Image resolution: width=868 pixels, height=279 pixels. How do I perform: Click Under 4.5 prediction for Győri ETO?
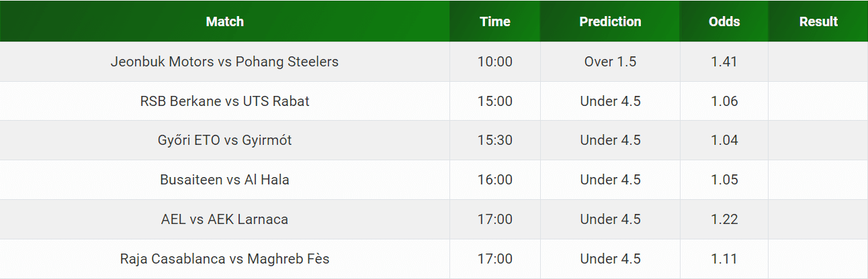point(610,140)
